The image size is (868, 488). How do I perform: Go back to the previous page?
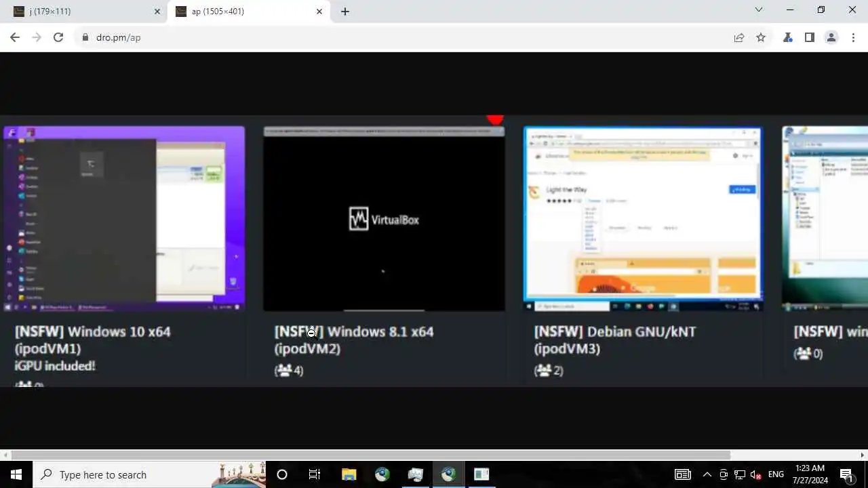pos(15,37)
